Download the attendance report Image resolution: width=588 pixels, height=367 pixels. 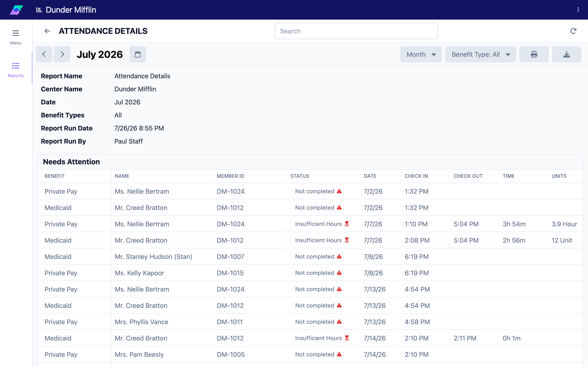(567, 54)
